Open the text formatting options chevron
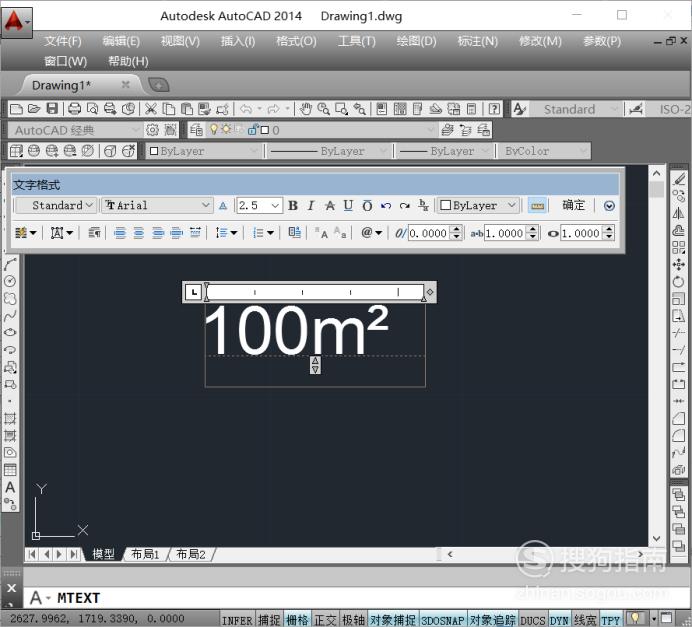 (609, 206)
